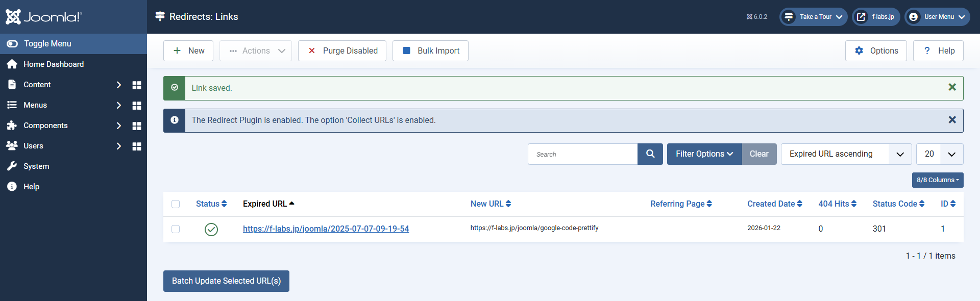This screenshot has width=980, height=301.
Task: Click the Purge Disabled button
Action: 342,51
